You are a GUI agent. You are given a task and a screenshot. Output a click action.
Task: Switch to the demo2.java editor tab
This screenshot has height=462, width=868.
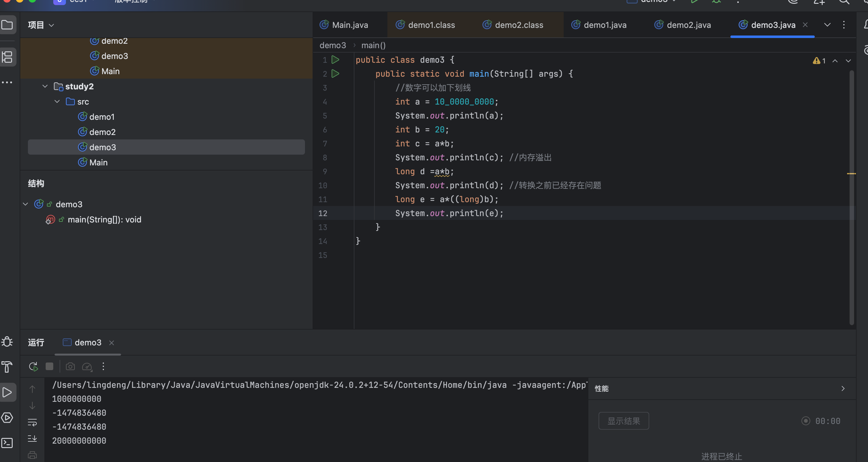tap(688, 25)
